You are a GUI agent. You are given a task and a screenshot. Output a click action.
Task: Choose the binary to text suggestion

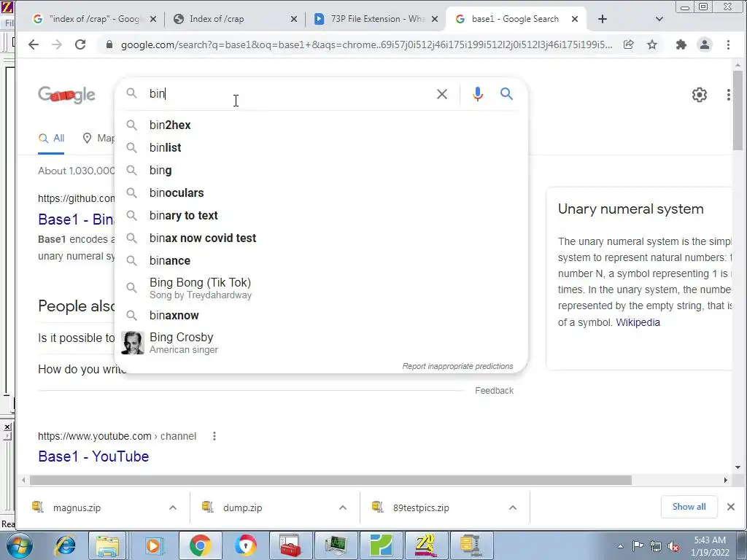(322, 215)
